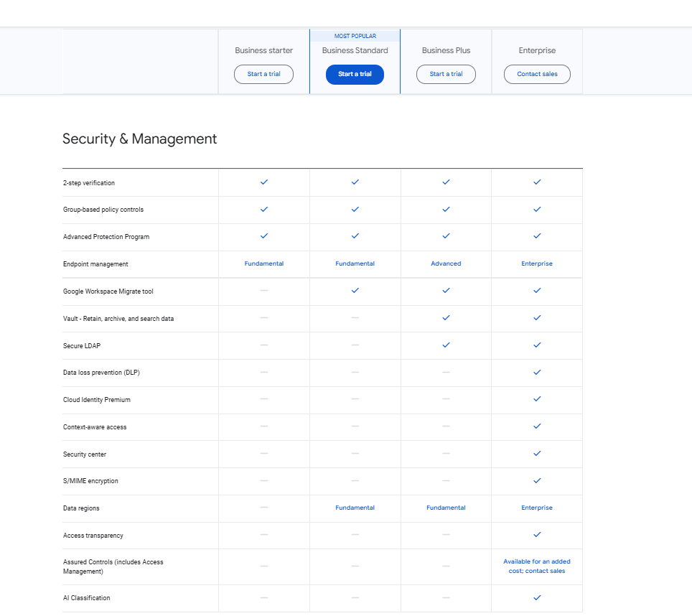Image resolution: width=692 pixels, height=616 pixels.
Task: Click the Group-based policy controls checkmark for Business Starter
Action: (263, 210)
